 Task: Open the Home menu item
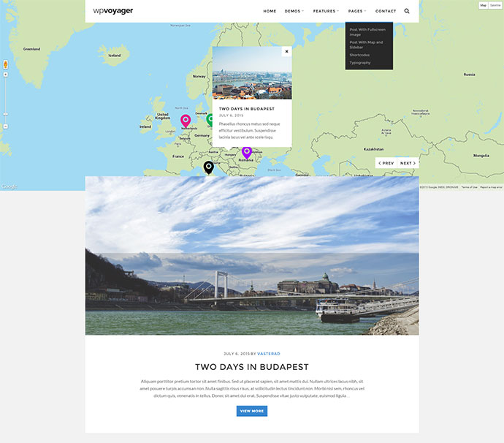click(270, 11)
